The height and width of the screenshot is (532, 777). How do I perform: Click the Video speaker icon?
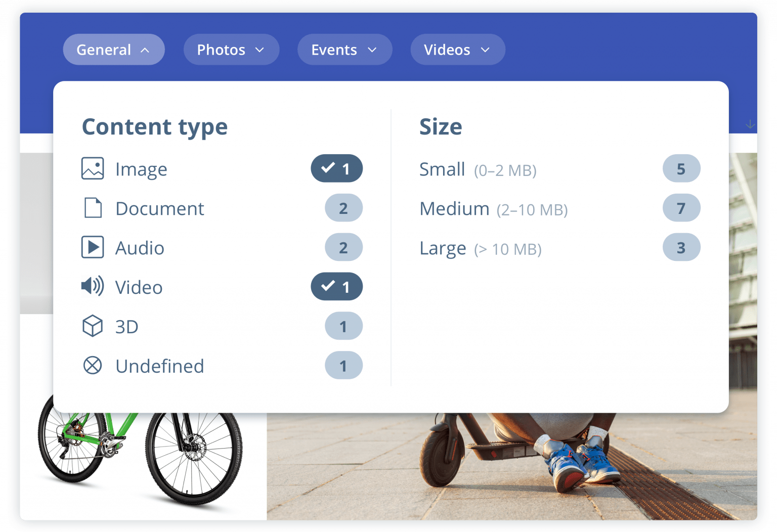[x=92, y=286]
